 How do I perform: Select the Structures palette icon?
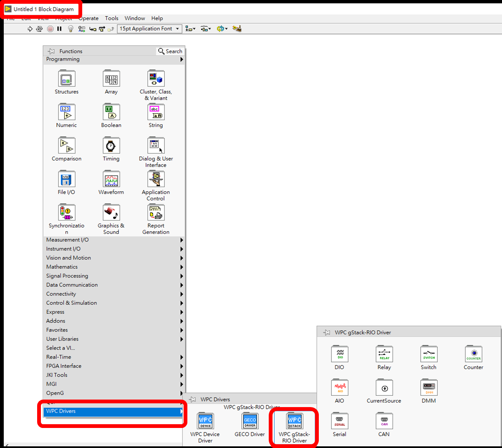point(66,79)
